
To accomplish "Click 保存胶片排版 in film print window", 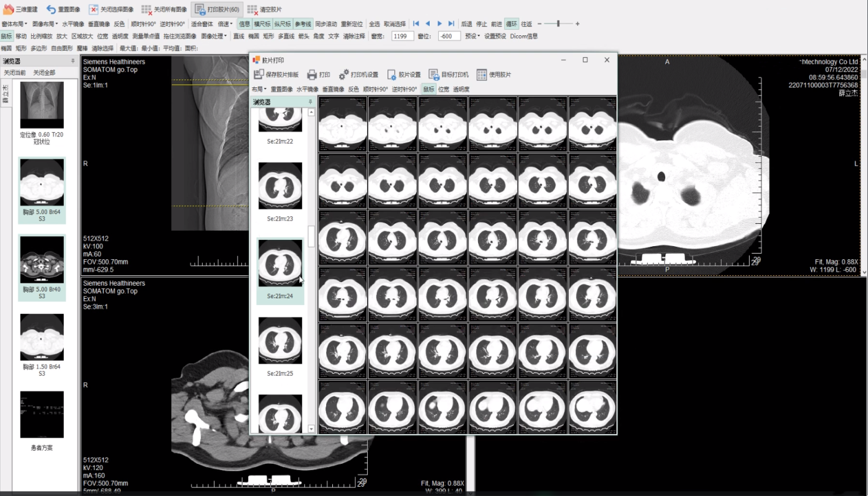I will 276,74.
